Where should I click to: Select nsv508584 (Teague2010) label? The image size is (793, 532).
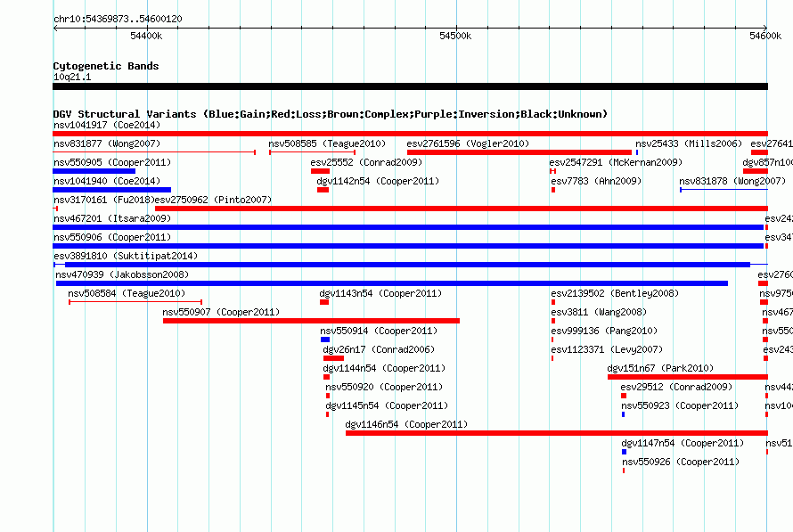coord(127,293)
